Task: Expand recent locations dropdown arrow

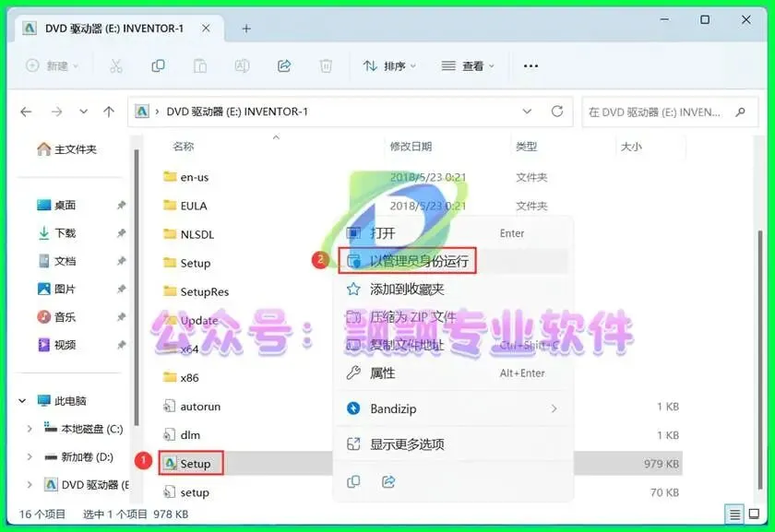Action: 84,112
